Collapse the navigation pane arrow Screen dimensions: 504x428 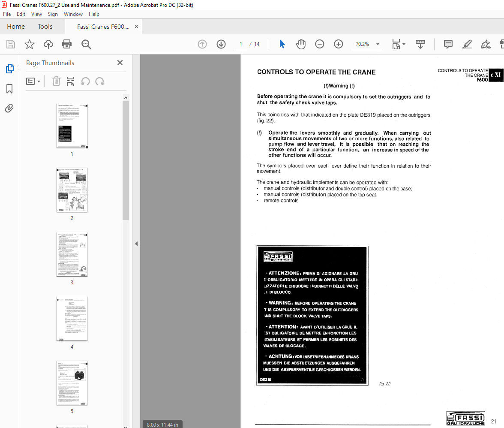click(x=136, y=244)
